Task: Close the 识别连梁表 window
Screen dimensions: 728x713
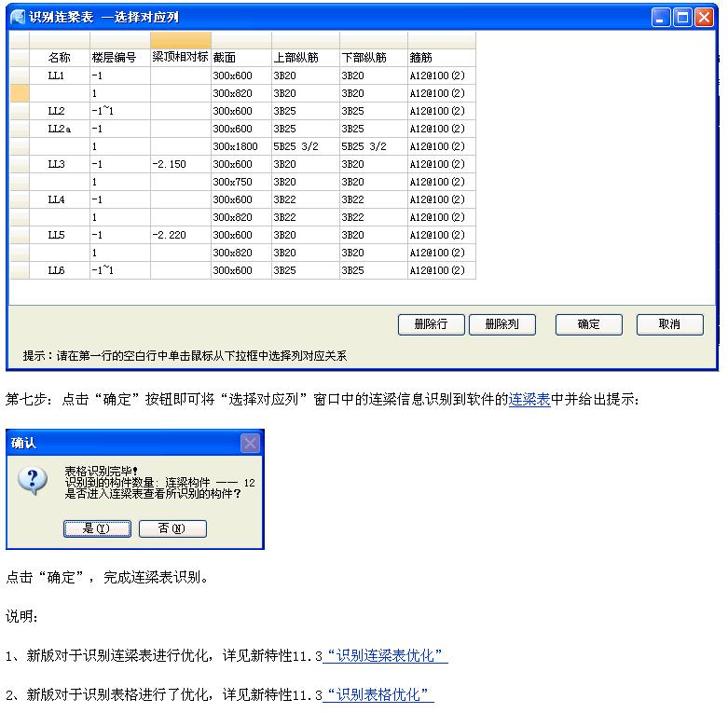Action: pos(704,18)
